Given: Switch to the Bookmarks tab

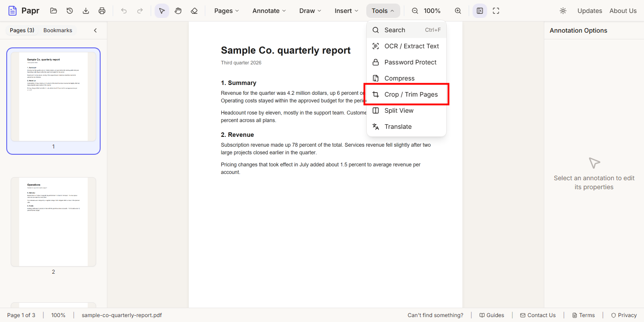Looking at the screenshot, I should pos(58,30).
